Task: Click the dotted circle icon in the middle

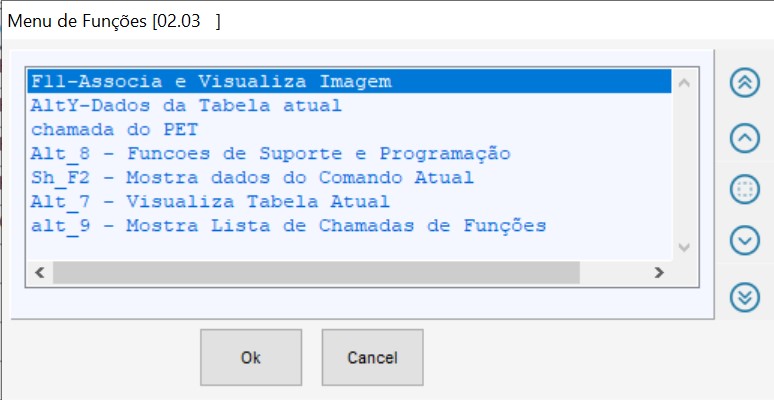Action: [745, 189]
